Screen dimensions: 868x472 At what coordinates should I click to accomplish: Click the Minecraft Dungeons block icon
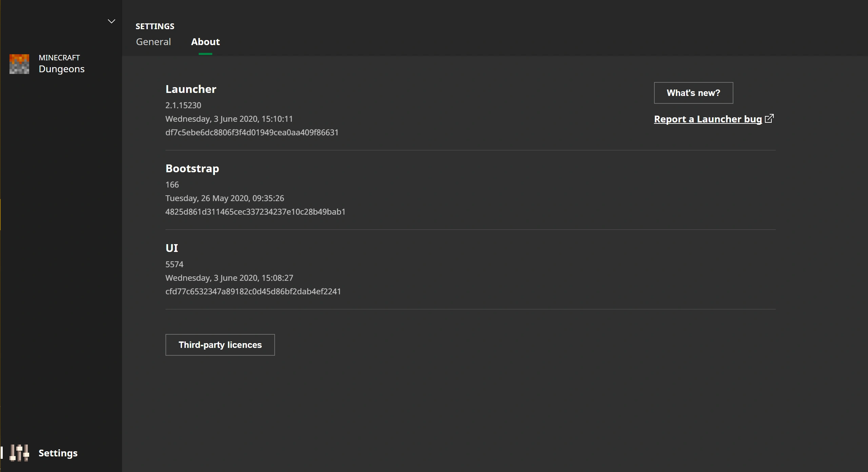point(19,64)
